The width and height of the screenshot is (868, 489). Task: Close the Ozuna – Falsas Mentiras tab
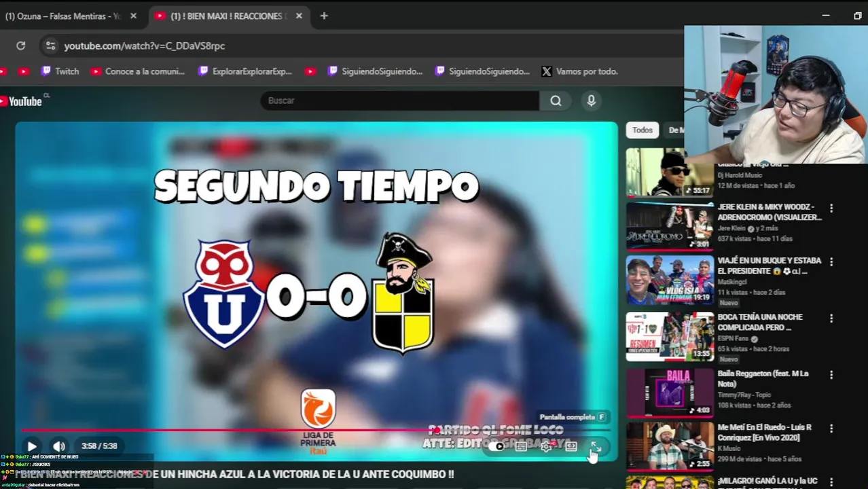pos(133,16)
